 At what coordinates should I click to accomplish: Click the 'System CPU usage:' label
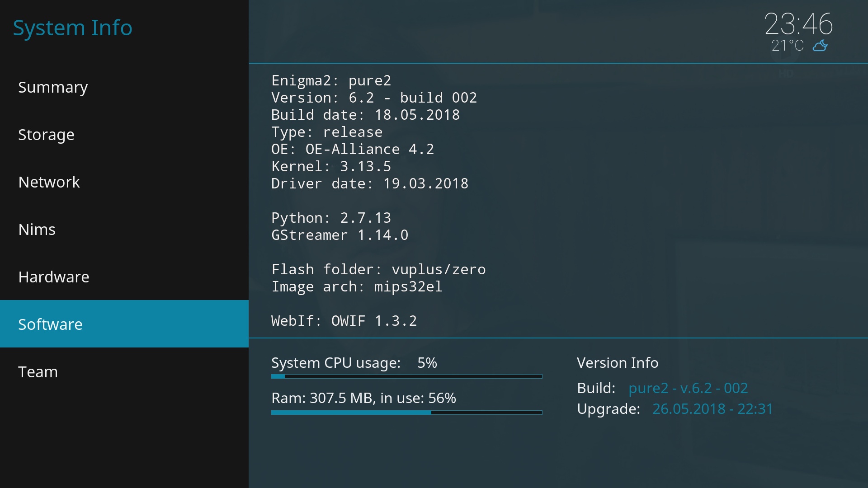(336, 363)
